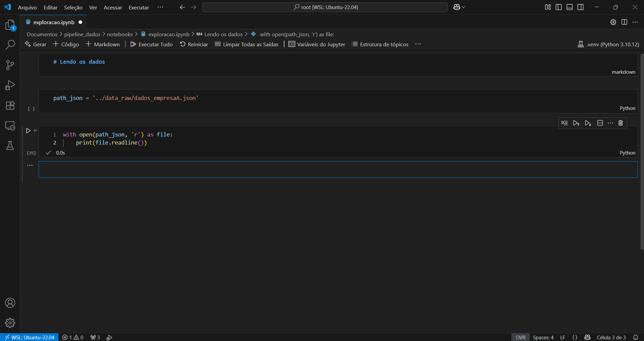Click pipeline_dados breadcrumb
The height and width of the screenshot is (341, 644).
pos(82,34)
